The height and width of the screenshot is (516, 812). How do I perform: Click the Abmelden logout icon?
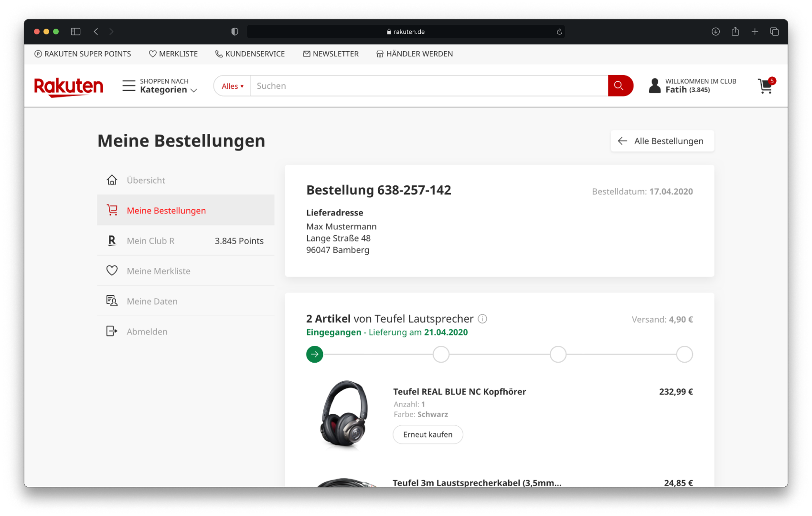pyautogui.click(x=112, y=331)
